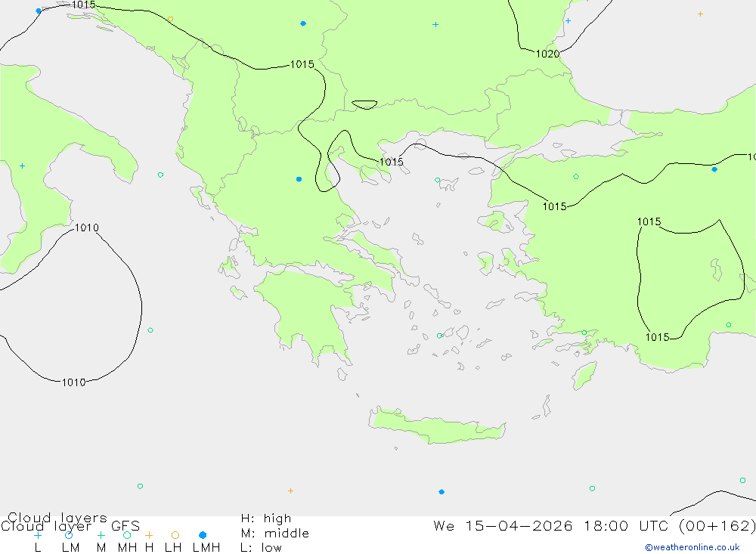Select the green circle marker in the Cyclades islands
This screenshot has width=756, height=554.
[x=439, y=336]
